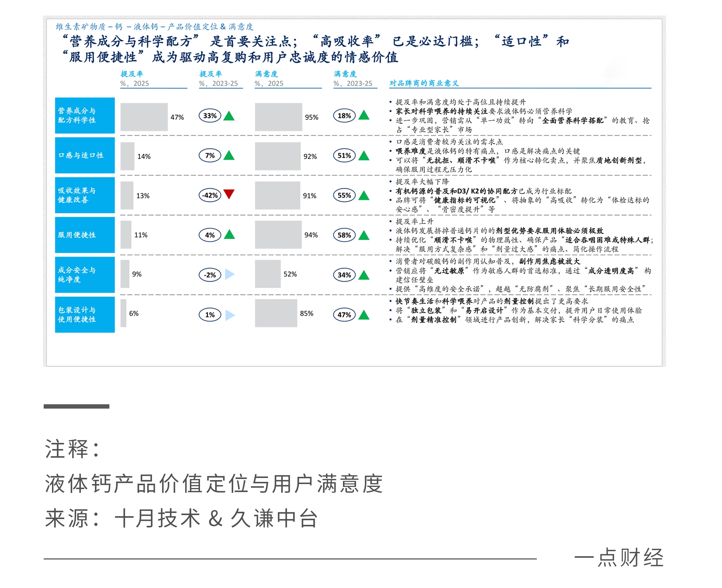Click the oval badge showing 55%
The width and height of the screenshot is (722, 588).
coord(344,195)
